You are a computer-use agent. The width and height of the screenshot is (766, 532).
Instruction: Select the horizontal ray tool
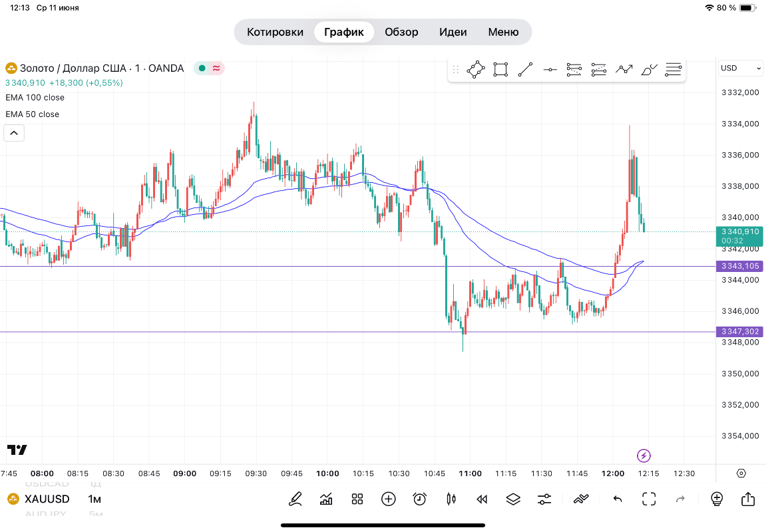point(550,70)
